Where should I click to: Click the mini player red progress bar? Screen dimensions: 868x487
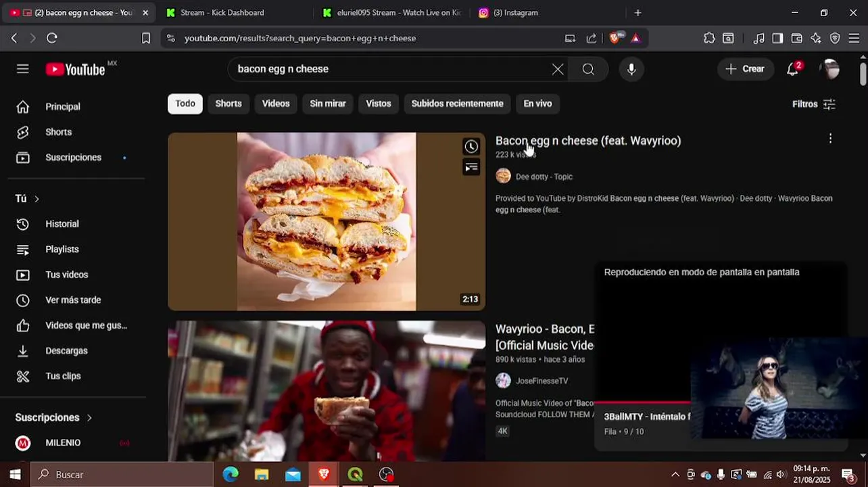[x=642, y=402]
